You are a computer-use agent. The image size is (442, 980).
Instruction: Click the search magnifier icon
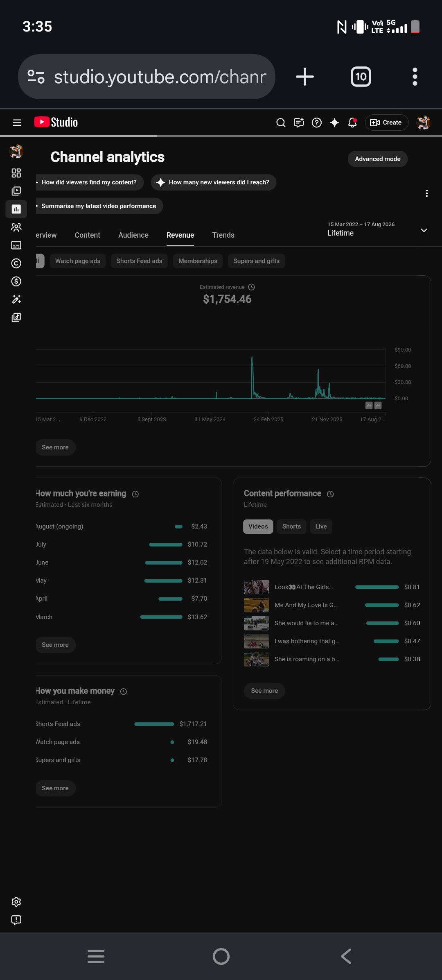click(x=281, y=122)
